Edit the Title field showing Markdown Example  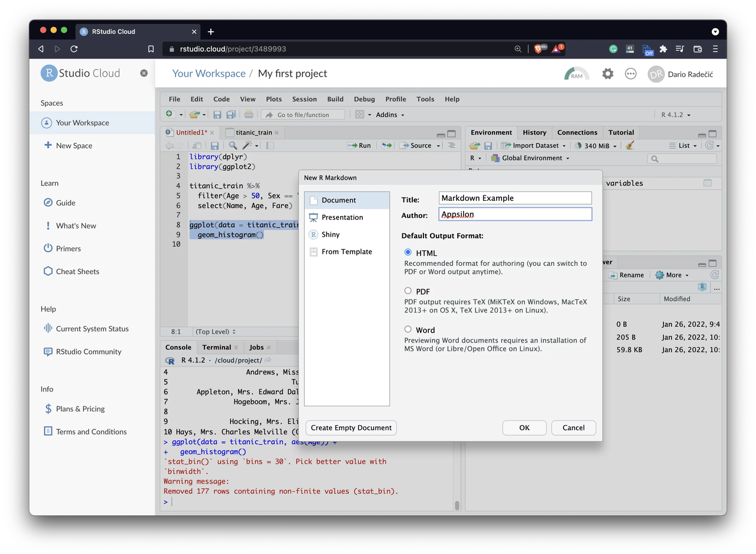coord(514,197)
